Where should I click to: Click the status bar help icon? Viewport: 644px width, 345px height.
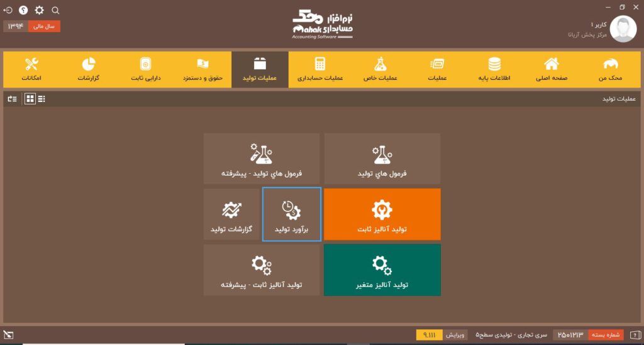635,336
